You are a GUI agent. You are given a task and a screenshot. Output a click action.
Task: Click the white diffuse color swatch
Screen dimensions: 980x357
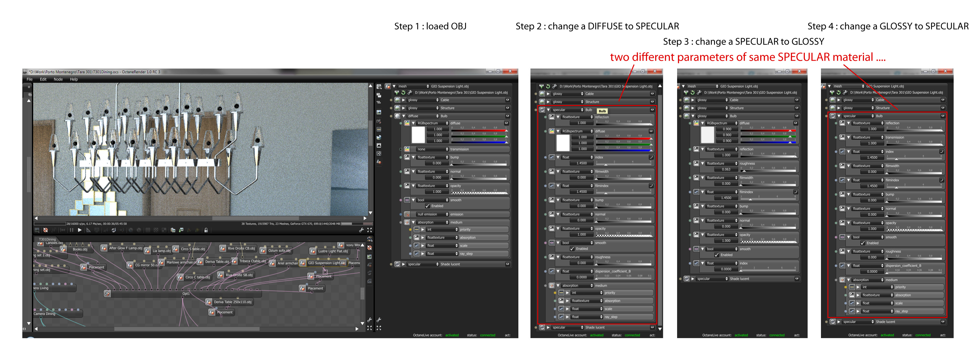pyautogui.click(x=418, y=135)
